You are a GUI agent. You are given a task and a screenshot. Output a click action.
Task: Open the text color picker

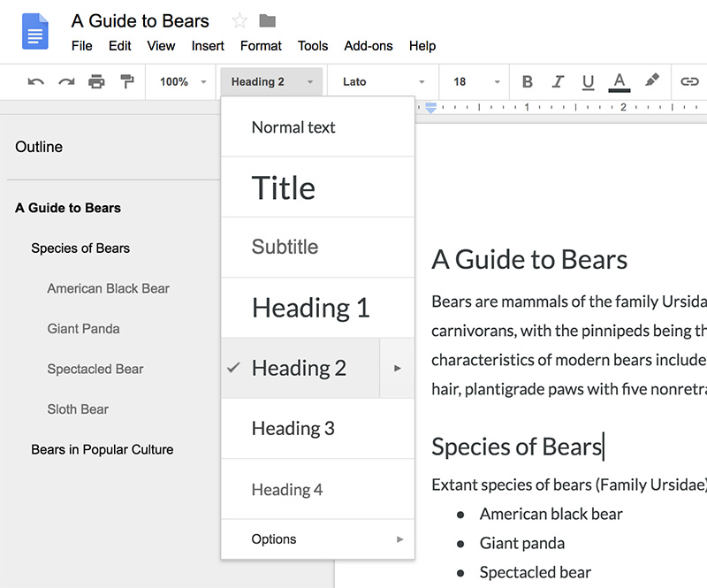[620, 81]
